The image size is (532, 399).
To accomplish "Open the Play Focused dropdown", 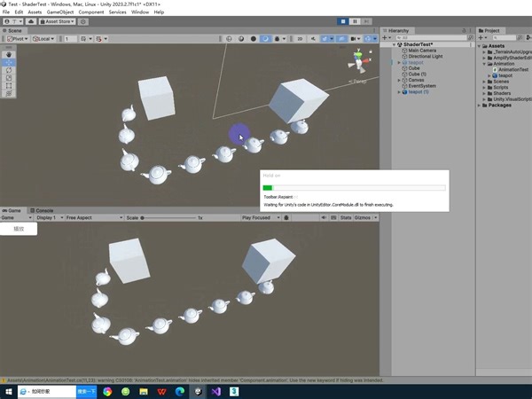I will point(261,218).
